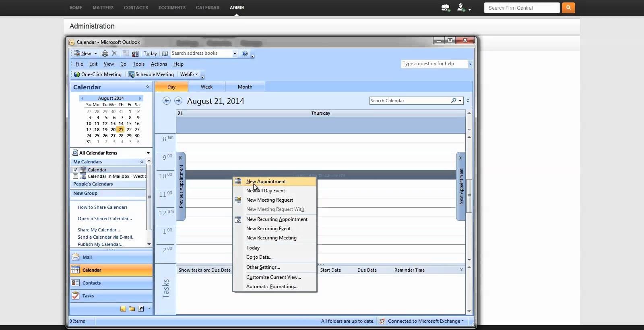Viewport: 644px width, 330px height.
Task: Open the WebEx dropdown menu
Action: click(189, 74)
